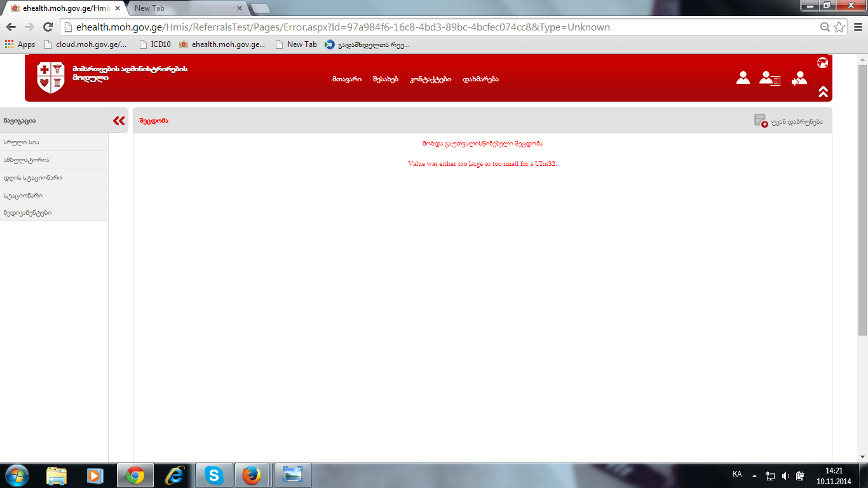Click the single user profile icon

743,78
